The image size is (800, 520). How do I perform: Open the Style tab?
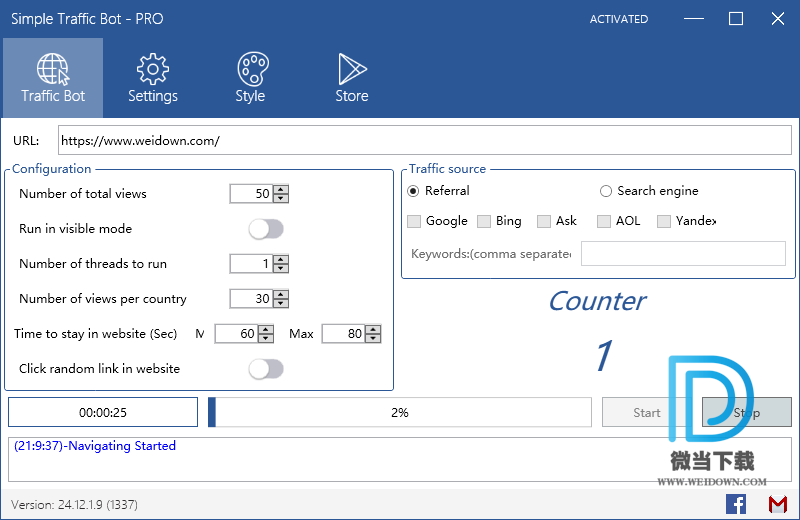(x=251, y=78)
